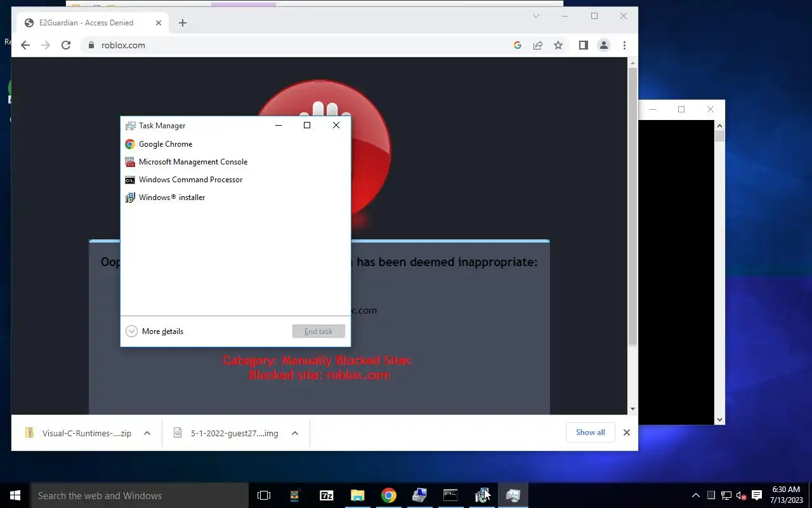Maximize the Task Manager window

(x=307, y=125)
